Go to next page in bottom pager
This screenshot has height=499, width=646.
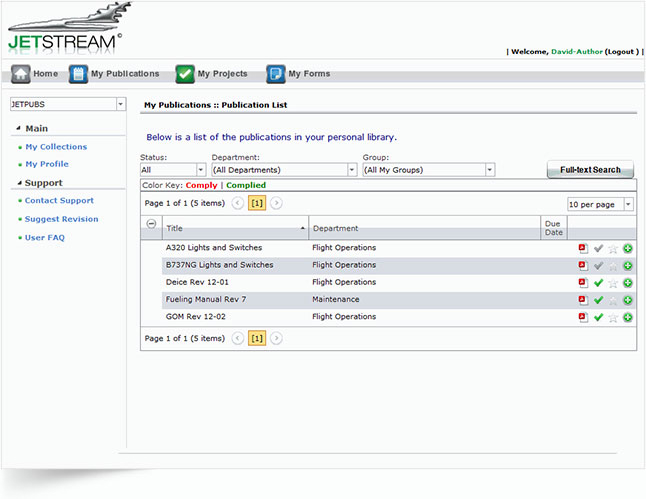pyautogui.click(x=276, y=338)
